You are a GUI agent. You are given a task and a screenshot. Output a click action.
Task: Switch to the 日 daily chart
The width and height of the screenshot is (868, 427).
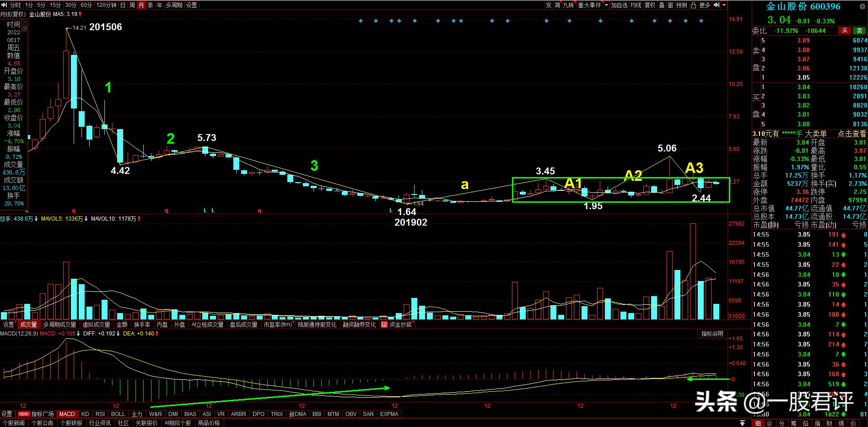(123, 5)
